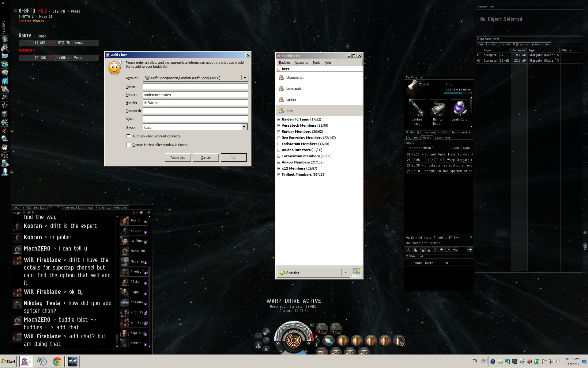Open the Accounts menu in Buddy List
Image resolution: width=588 pixels, height=368 pixels.
pyautogui.click(x=301, y=63)
